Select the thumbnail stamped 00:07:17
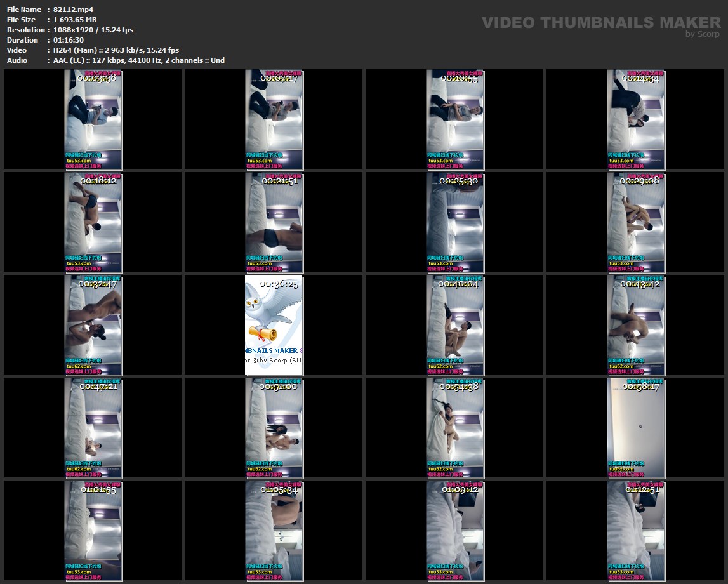The image size is (728, 584). 274,119
